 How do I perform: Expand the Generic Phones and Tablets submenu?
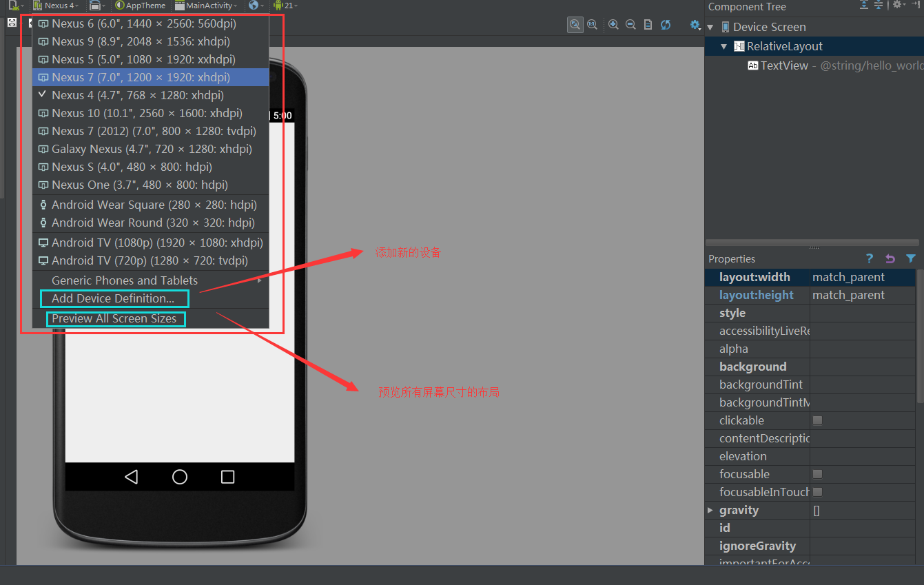150,280
